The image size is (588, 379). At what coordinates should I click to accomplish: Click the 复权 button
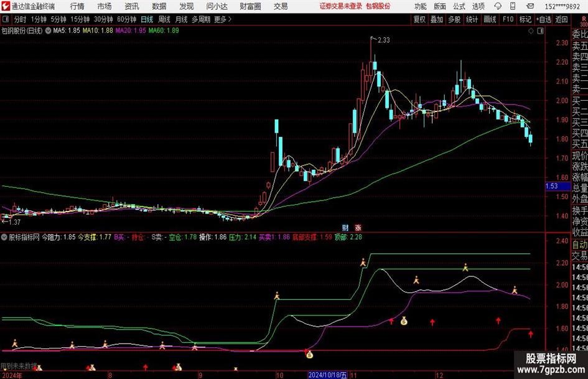[419, 19]
